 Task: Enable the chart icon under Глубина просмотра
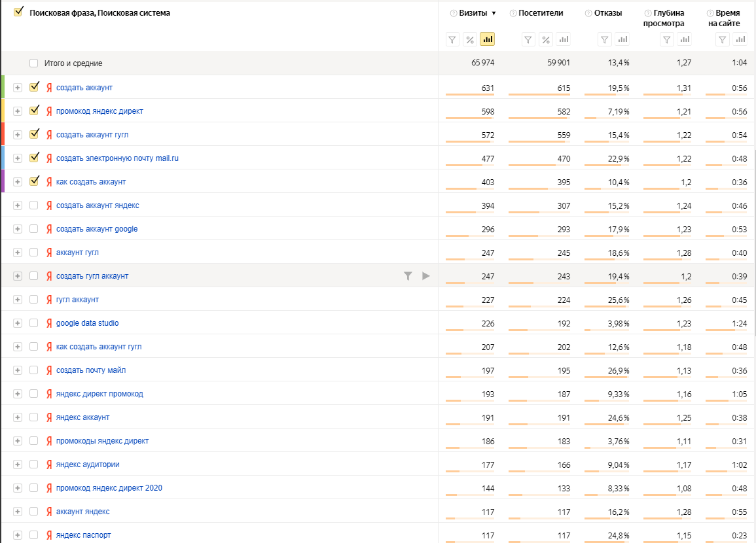click(x=685, y=39)
